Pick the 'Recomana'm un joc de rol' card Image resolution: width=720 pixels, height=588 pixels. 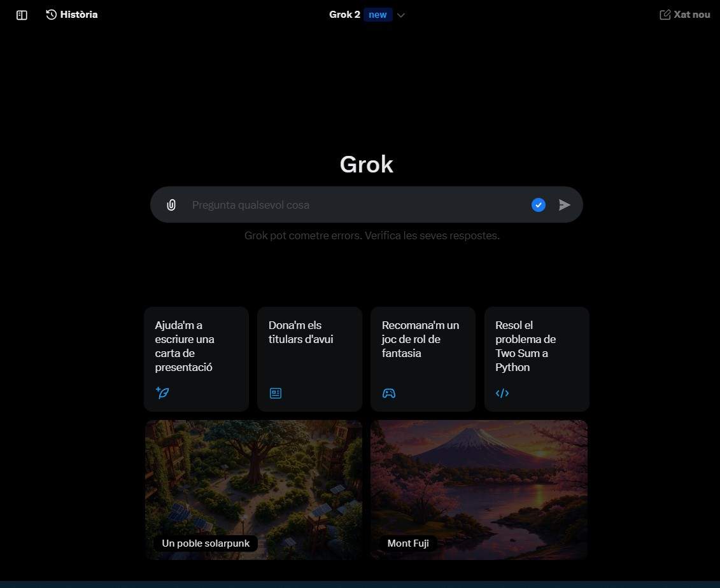tap(423, 359)
